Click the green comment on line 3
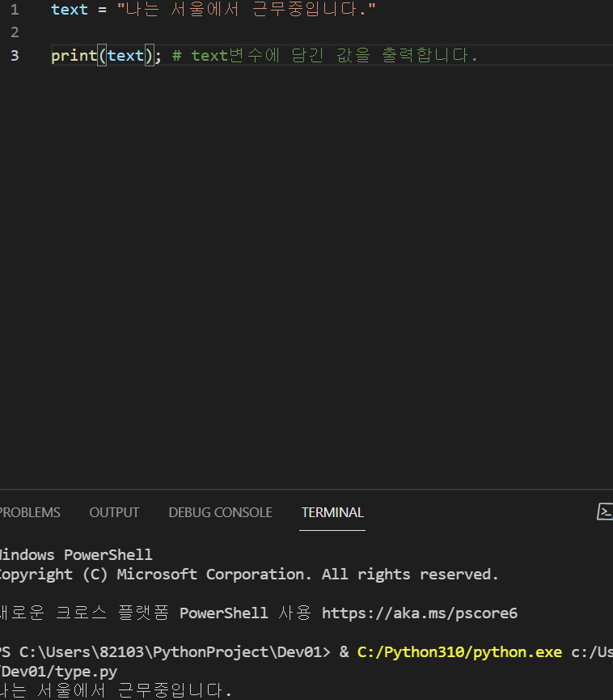The height and width of the screenshot is (700, 613). coord(325,55)
